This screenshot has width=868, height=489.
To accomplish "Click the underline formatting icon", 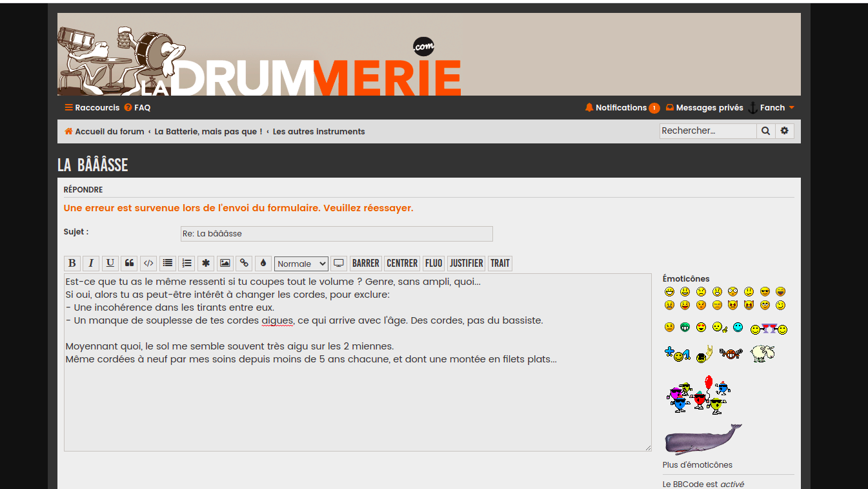I will pos(110,264).
